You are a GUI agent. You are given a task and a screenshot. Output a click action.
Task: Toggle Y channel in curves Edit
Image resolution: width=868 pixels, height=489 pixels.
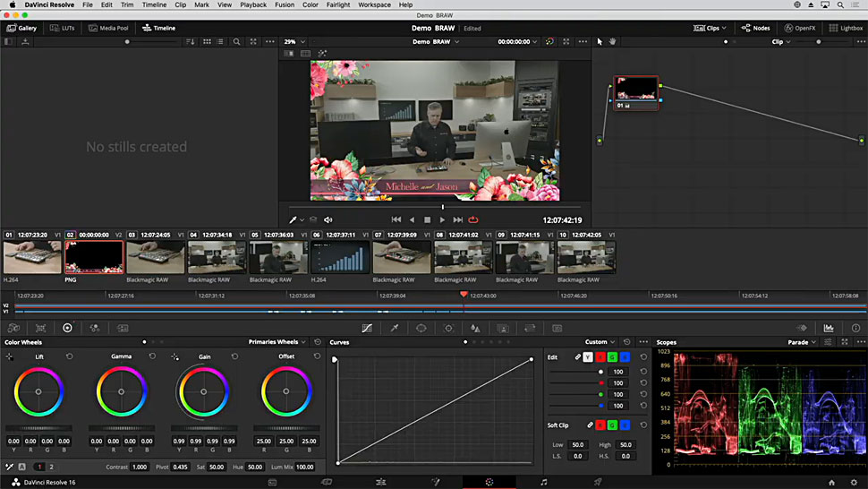[x=588, y=357]
